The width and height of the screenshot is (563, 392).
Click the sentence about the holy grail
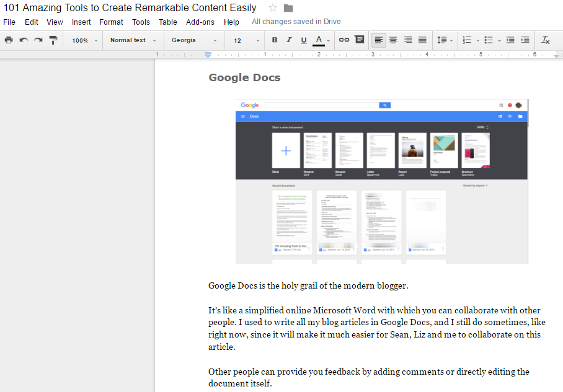(308, 285)
